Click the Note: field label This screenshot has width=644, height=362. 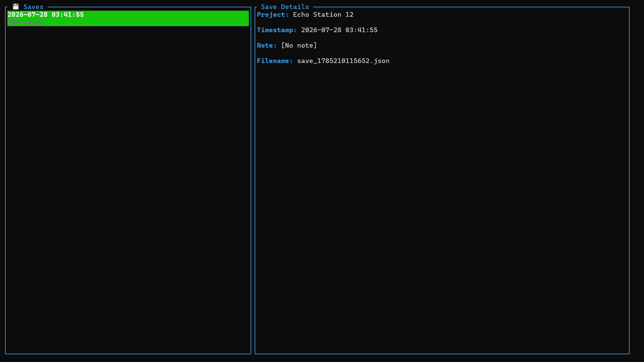(267, 46)
